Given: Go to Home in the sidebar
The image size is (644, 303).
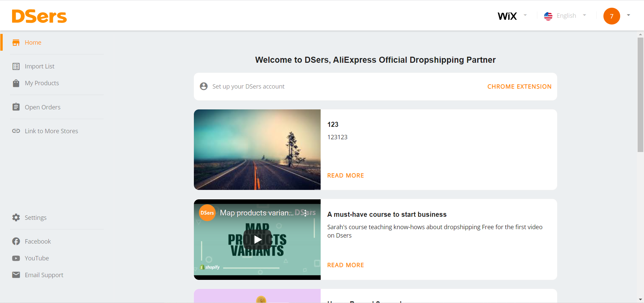Looking at the screenshot, I should click(x=33, y=43).
